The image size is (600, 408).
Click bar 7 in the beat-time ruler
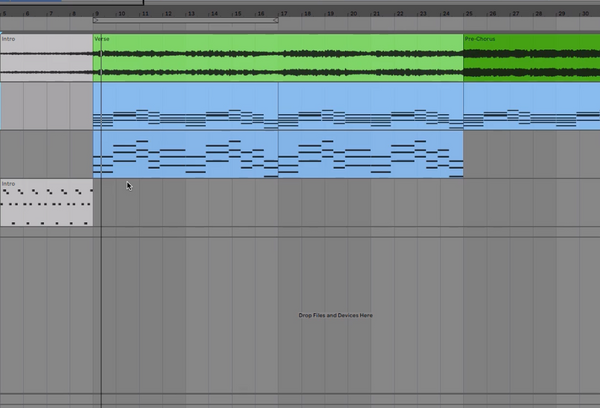point(51,14)
